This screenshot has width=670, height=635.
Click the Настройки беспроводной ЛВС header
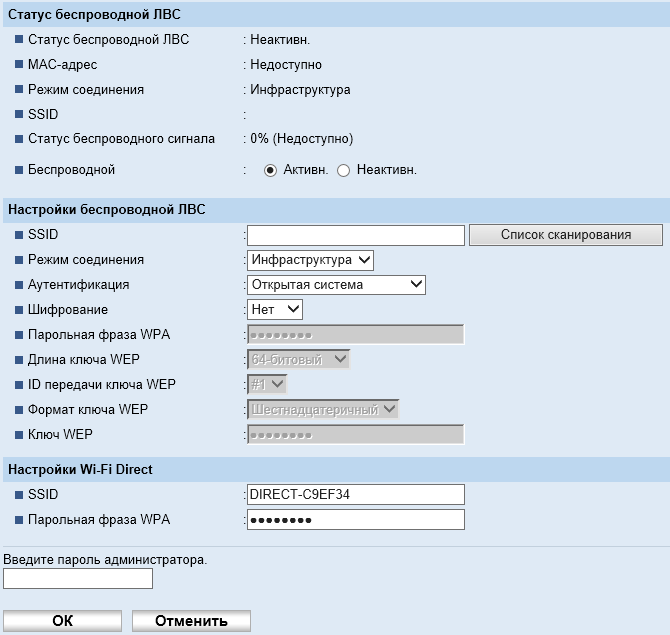pyautogui.click(x=107, y=209)
